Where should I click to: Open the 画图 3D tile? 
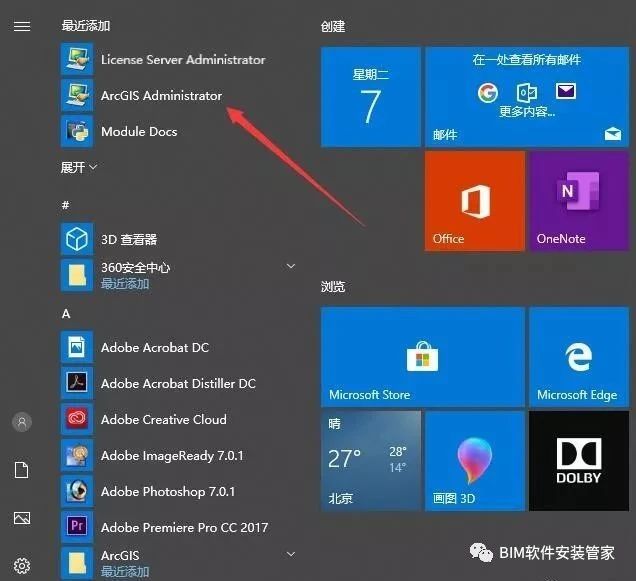tap(475, 461)
